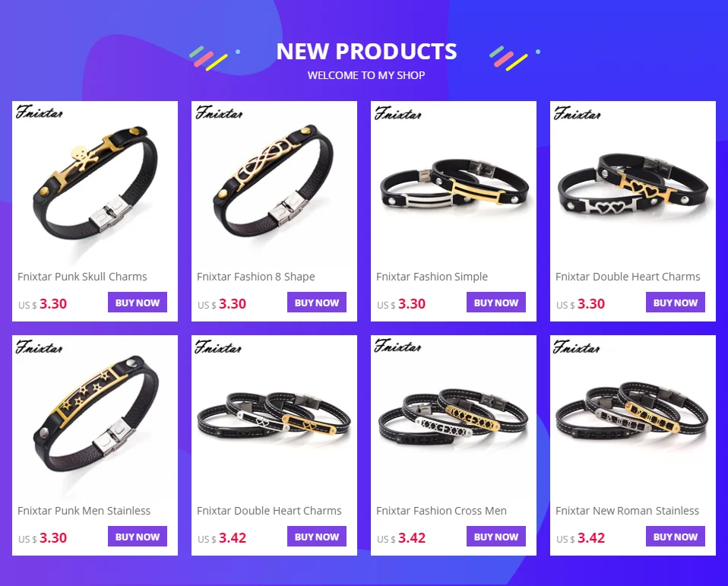Viewport: 728px width, 586px height.
Task: Open the Fnixtar Fashion 8 Shape title
Action: coord(256,277)
